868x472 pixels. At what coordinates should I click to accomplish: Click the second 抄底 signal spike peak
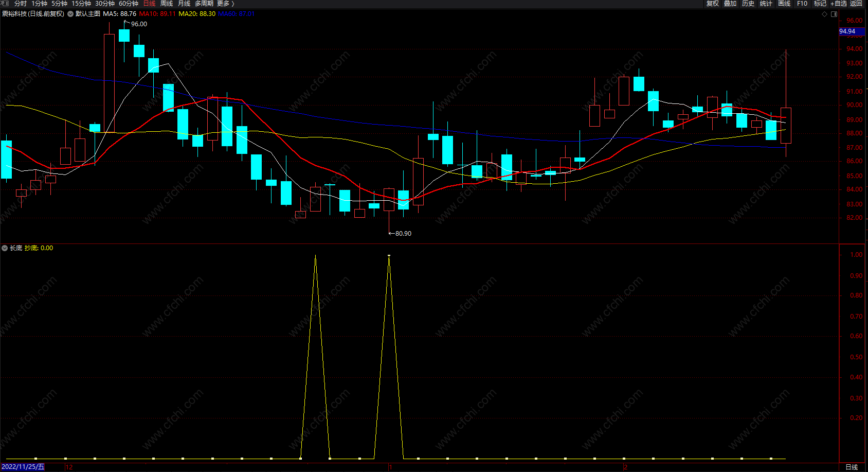389,256
